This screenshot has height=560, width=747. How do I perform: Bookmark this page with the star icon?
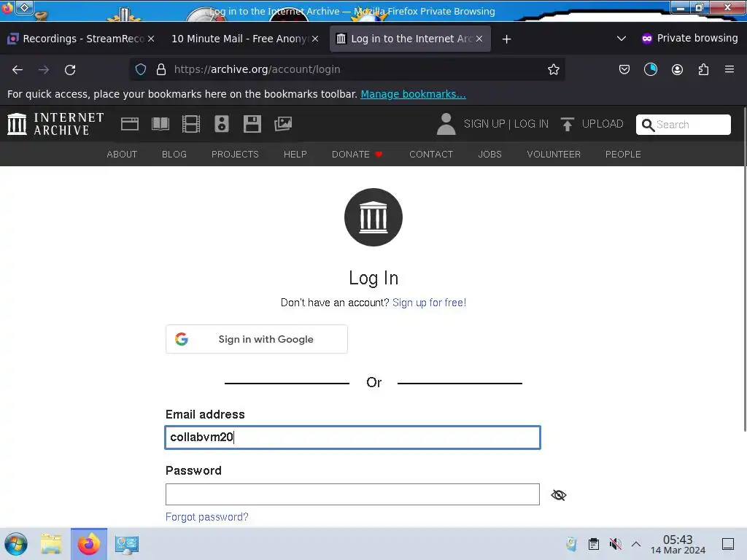553,69
